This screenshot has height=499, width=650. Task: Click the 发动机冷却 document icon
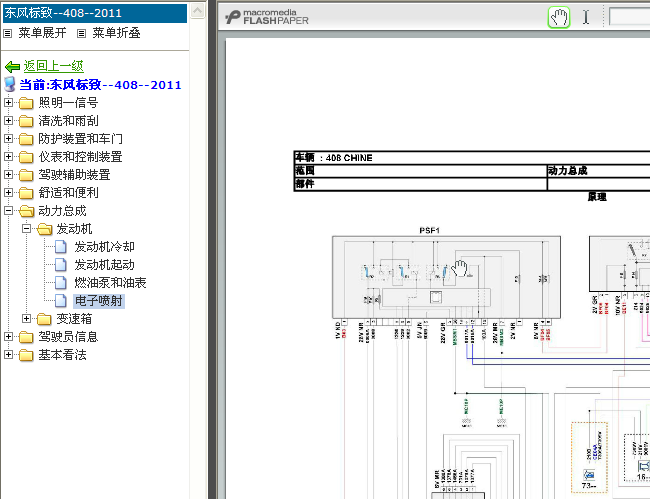tap(61, 247)
